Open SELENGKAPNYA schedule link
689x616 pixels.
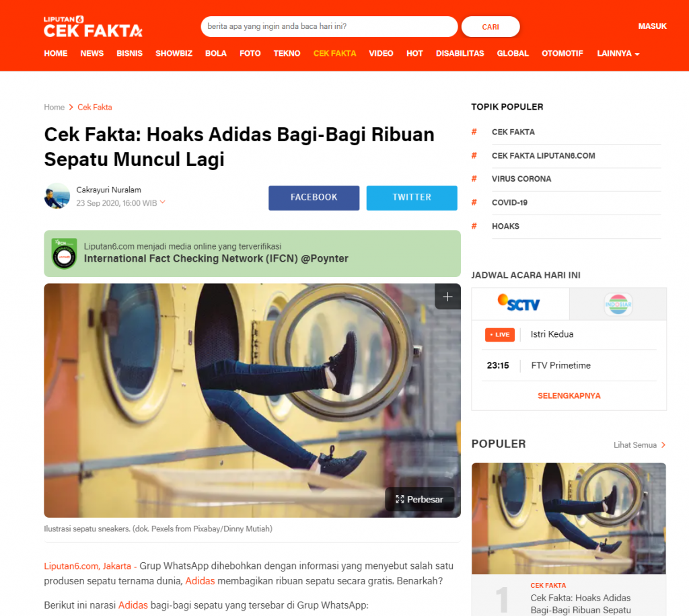click(x=569, y=395)
